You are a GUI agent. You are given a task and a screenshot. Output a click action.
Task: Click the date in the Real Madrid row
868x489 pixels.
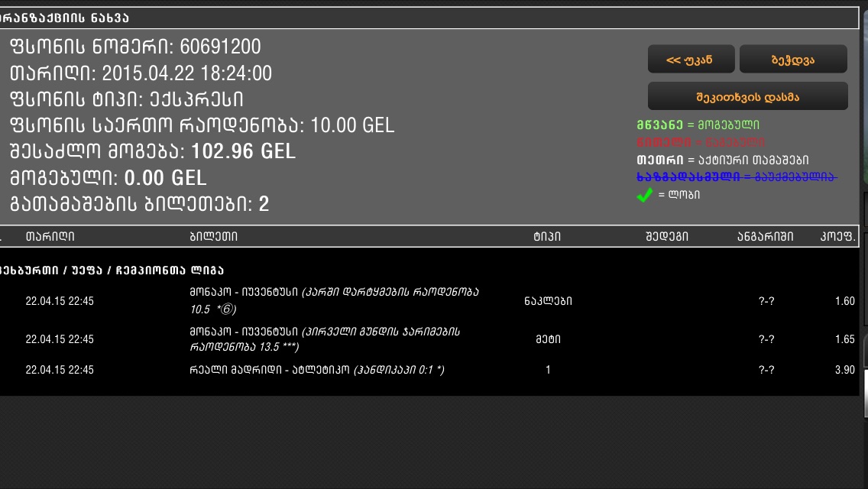tap(60, 369)
